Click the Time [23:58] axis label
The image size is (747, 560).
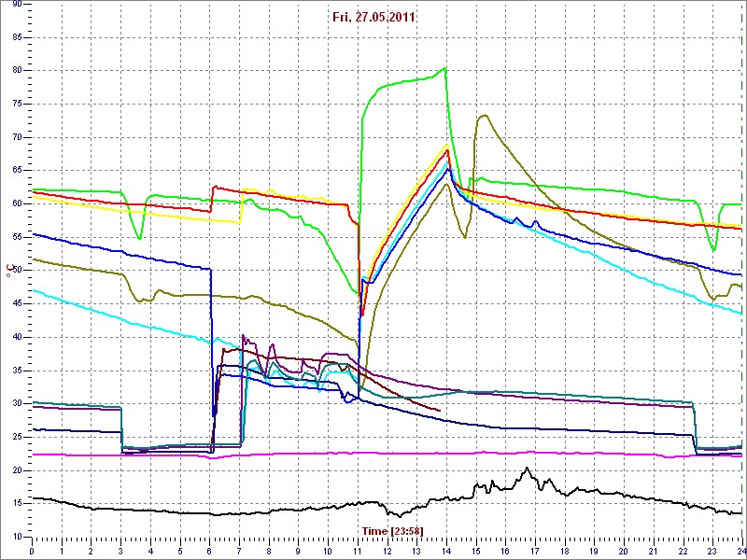(392, 530)
